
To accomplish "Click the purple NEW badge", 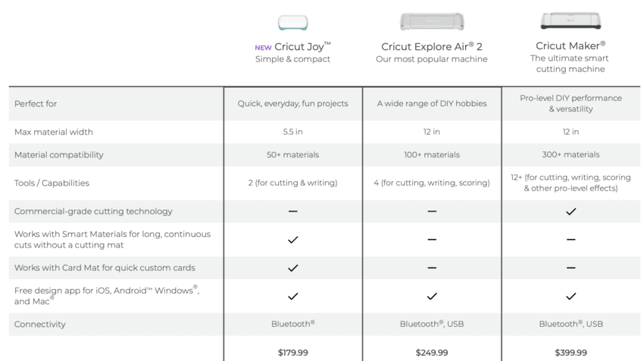I will pyautogui.click(x=263, y=48).
